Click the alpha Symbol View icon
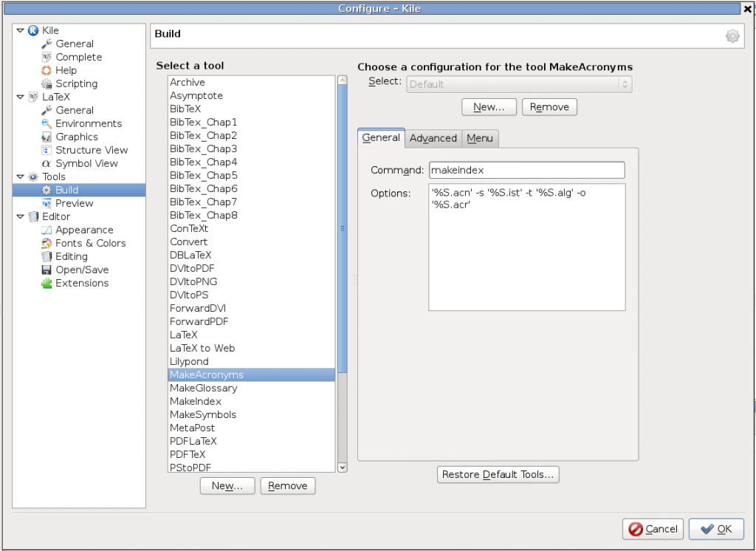Viewport: 756px width, 551px height. coord(47,163)
